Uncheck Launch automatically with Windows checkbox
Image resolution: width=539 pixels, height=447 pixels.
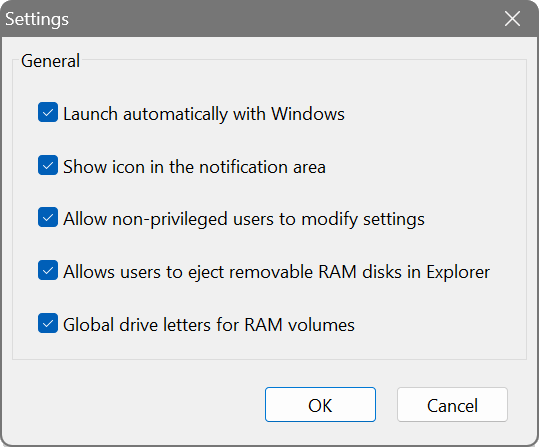48,112
